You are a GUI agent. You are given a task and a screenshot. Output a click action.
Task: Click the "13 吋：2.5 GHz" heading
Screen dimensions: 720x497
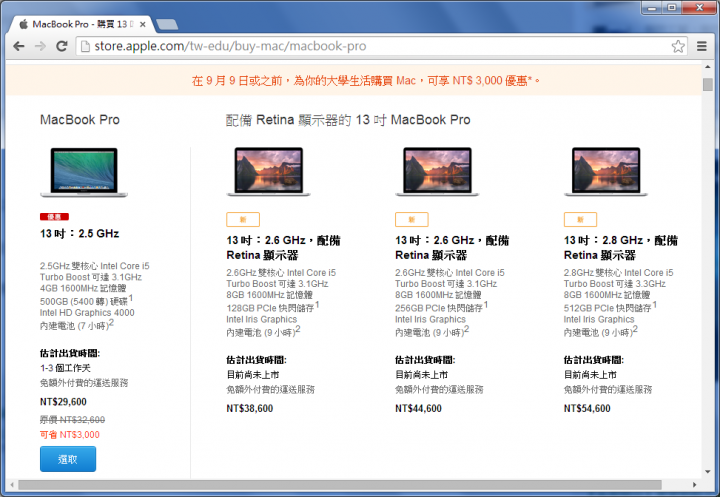[x=79, y=234]
